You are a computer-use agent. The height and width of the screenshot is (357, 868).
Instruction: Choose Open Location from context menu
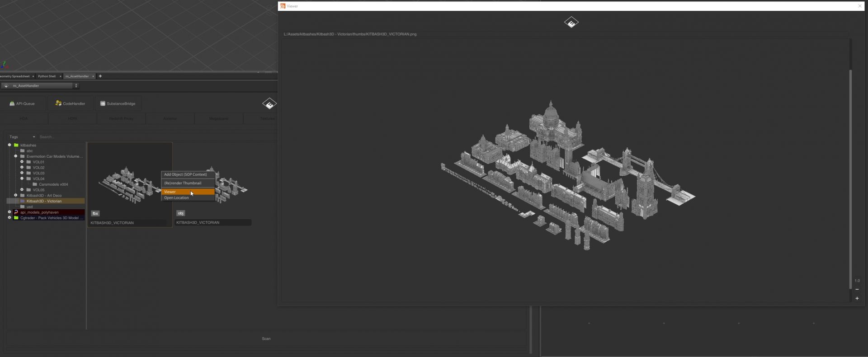click(x=176, y=198)
